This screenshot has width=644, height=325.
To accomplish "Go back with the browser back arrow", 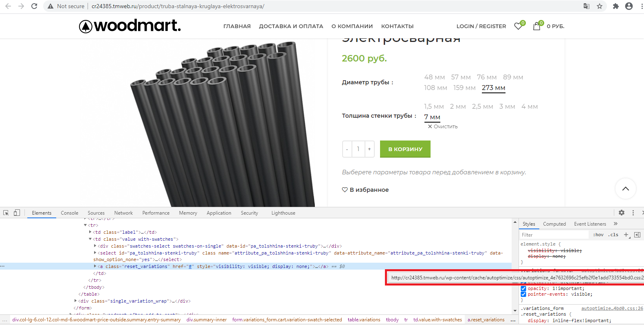I will coord(8,6).
